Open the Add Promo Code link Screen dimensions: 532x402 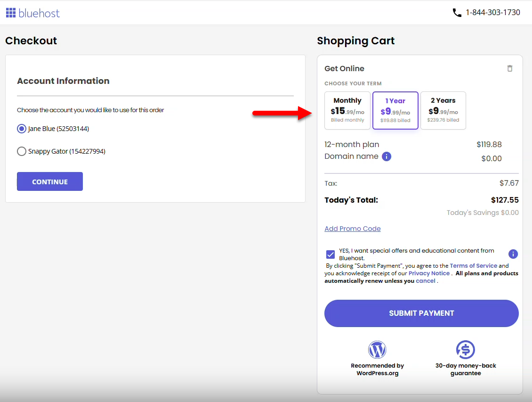[x=353, y=229]
